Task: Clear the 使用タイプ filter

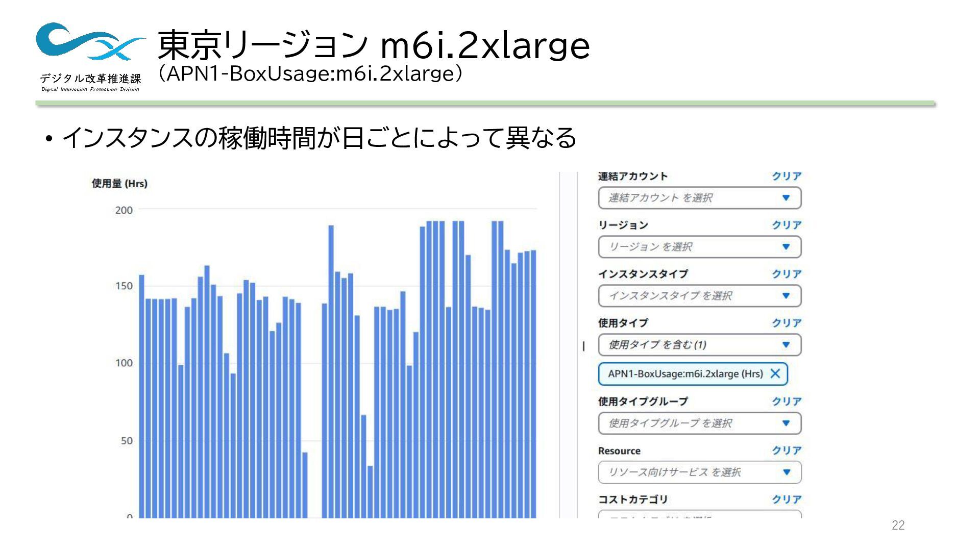Action: click(787, 323)
